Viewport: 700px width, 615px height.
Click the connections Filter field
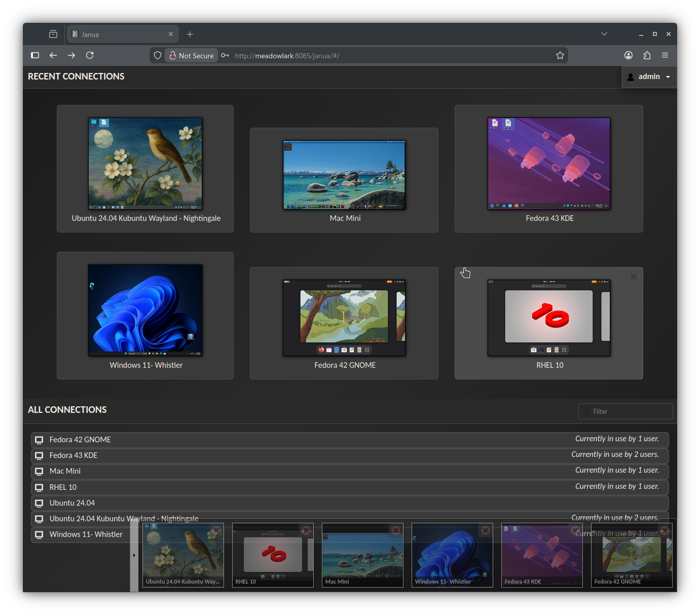[x=626, y=411]
